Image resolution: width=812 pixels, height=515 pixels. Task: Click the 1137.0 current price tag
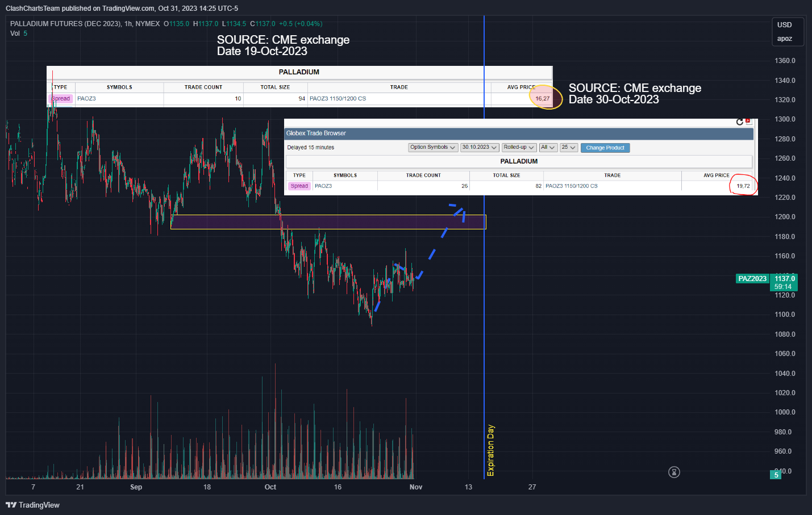pyautogui.click(x=785, y=278)
